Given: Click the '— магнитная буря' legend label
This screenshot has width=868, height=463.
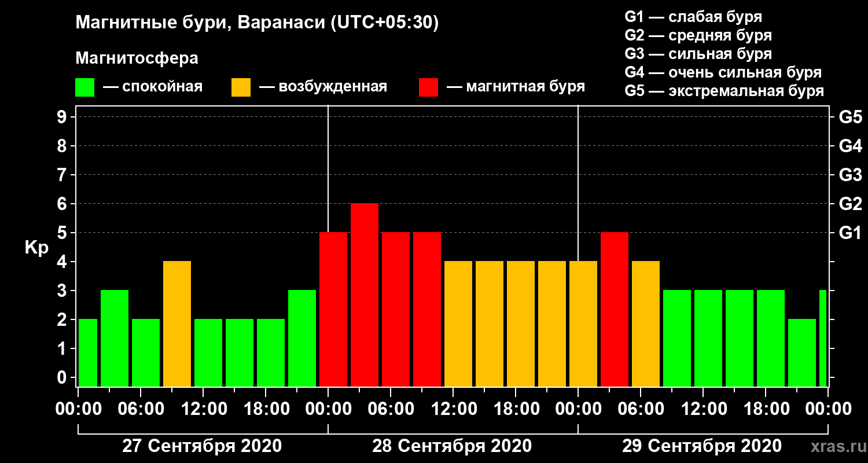Looking at the screenshot, I should [516, 87].
